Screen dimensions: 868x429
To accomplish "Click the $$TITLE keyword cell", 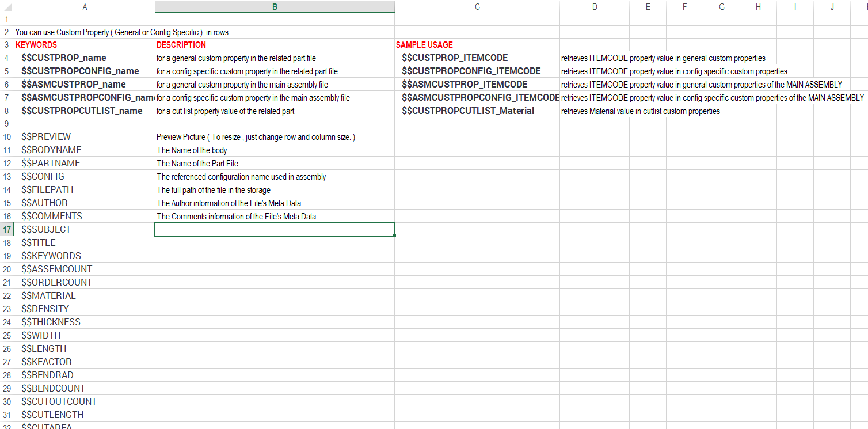I will [x=85, y=242].
